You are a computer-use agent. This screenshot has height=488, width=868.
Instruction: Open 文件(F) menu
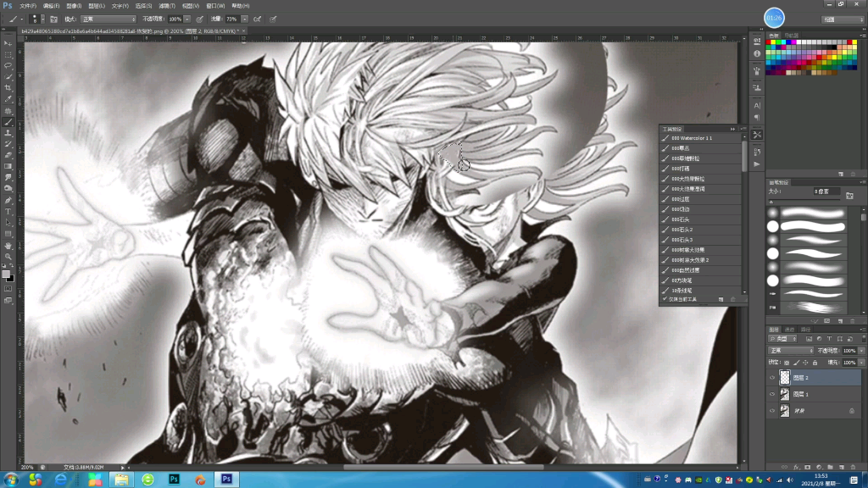(28, 6)
